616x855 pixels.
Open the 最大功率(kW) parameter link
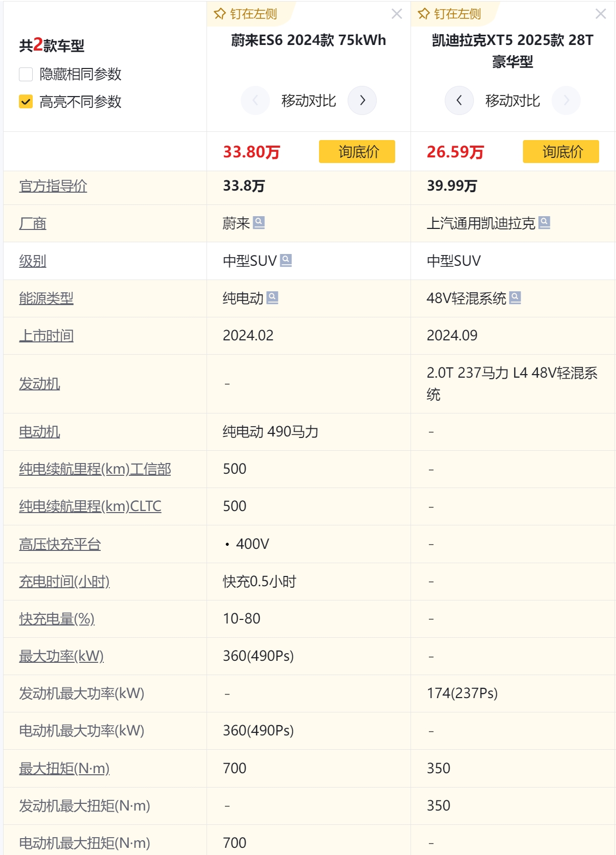(x=61, y=656)
